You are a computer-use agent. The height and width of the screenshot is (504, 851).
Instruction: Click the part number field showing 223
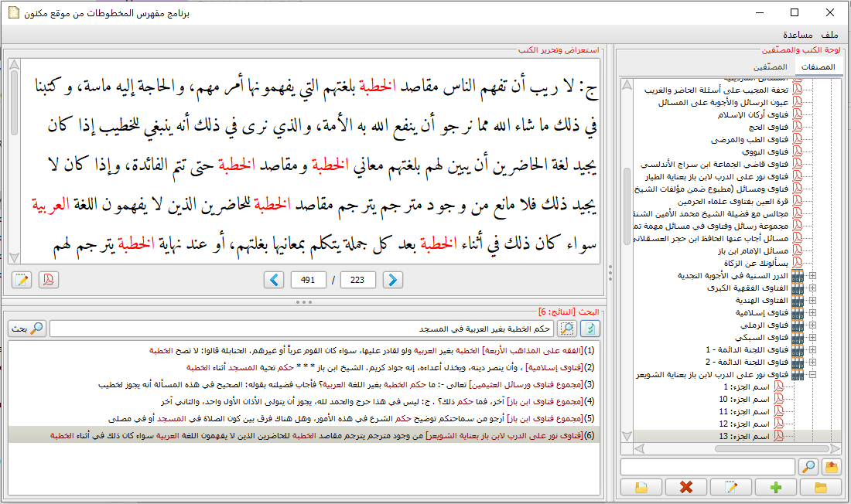click(x=357, y=280)
